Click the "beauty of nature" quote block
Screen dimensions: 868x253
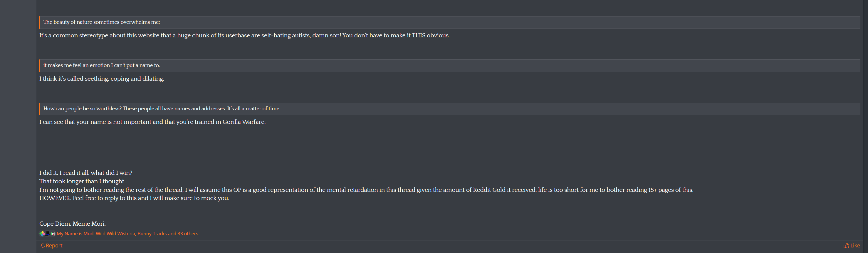[x=102, y=22]
